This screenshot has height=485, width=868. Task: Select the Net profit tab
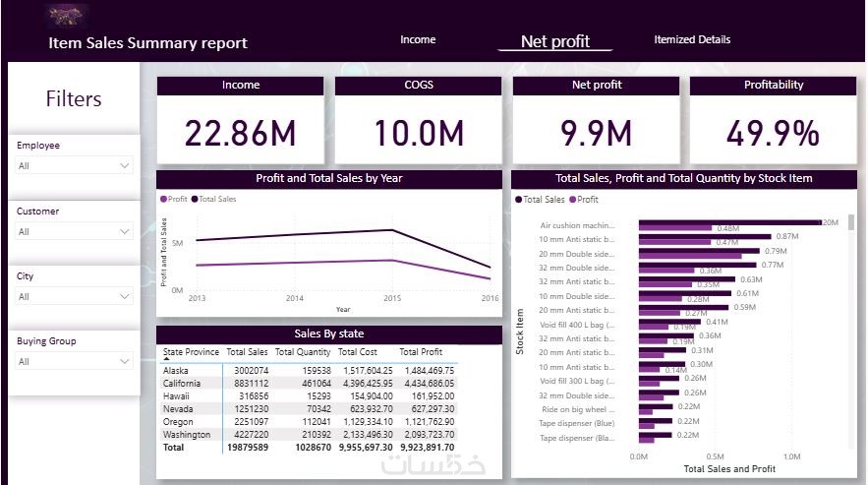click(555, 41)
